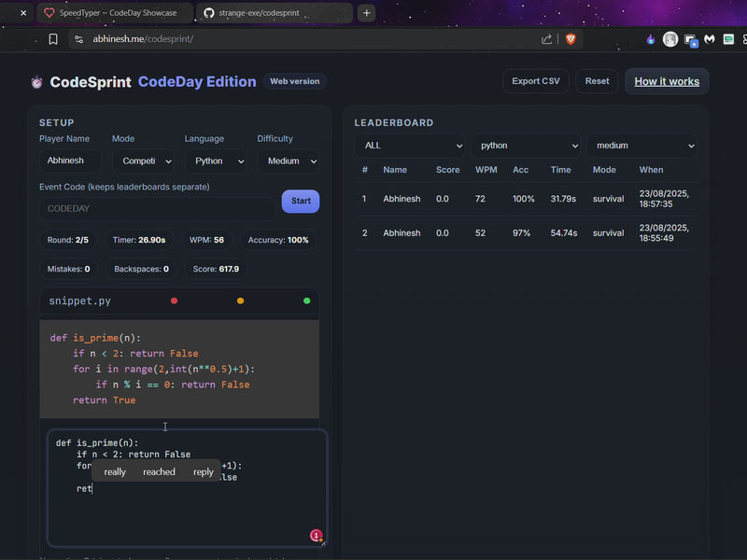Image resolution: width=747 pixels, height=560 pixels.
Task: Click the 23/08/2025, 18:57:35 timestamp
Action: (x=664, y=199)
